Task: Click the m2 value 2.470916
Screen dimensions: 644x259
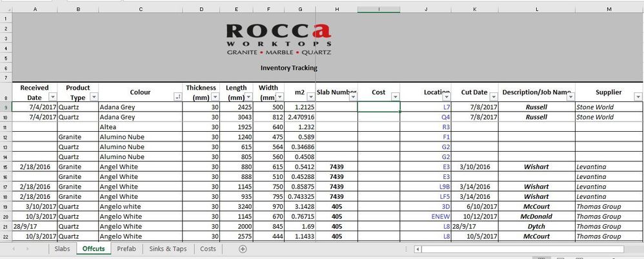Action: (301, 117)
